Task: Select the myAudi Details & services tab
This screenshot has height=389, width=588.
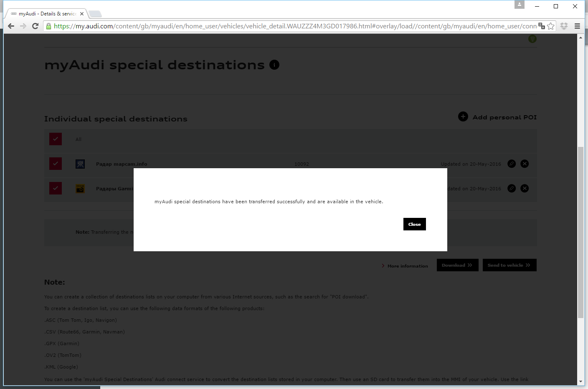Action: point(47,14)
